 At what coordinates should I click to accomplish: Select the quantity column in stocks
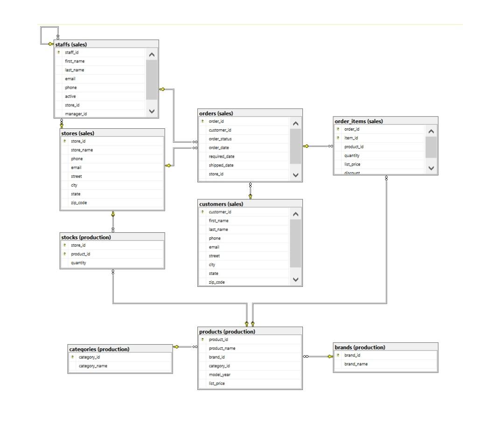(112, 263)
